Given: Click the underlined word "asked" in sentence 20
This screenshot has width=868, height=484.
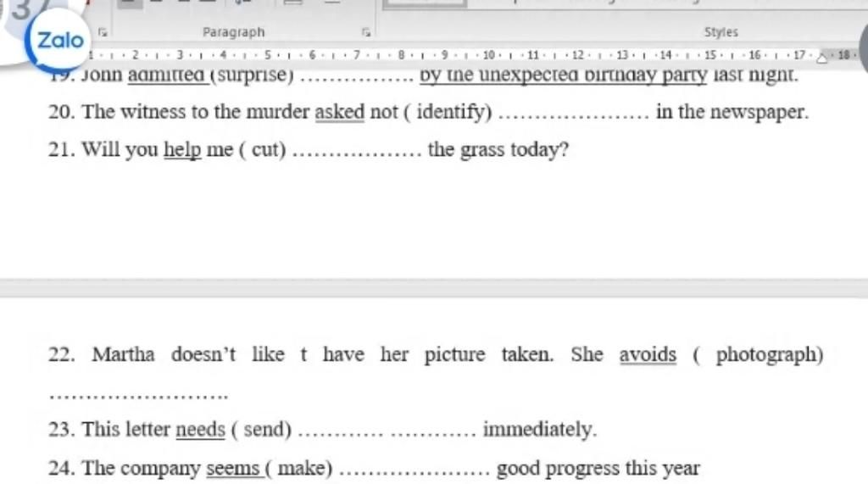Looking at the screenshot, I should (x=340, y=112).
